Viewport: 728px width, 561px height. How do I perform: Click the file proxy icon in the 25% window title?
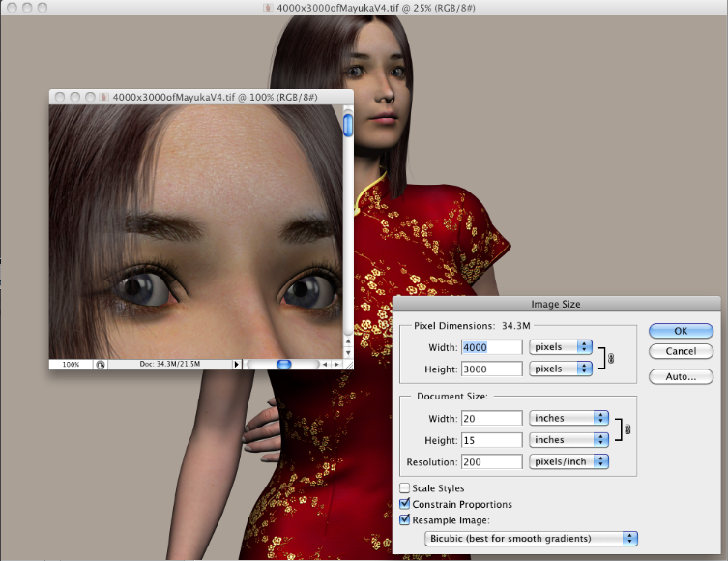click(x=268, y=8)
